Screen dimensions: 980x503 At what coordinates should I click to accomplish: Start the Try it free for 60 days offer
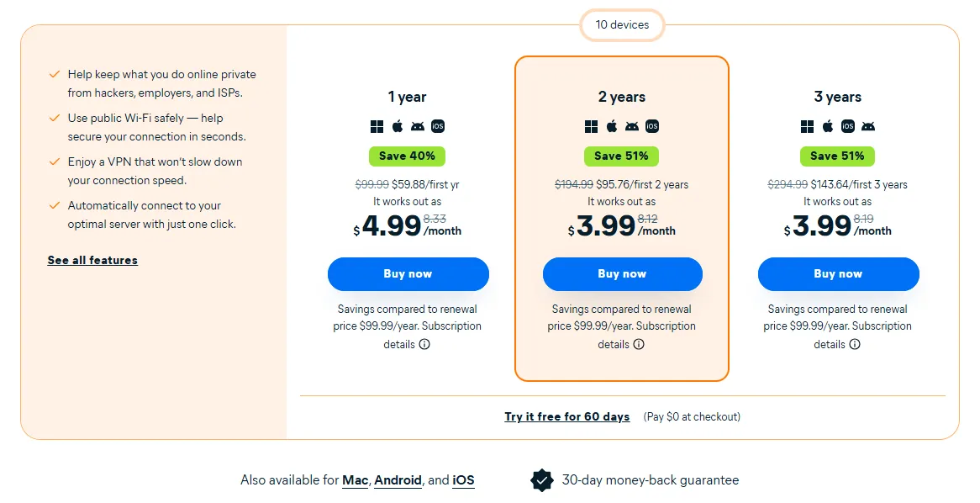(566, 416)
